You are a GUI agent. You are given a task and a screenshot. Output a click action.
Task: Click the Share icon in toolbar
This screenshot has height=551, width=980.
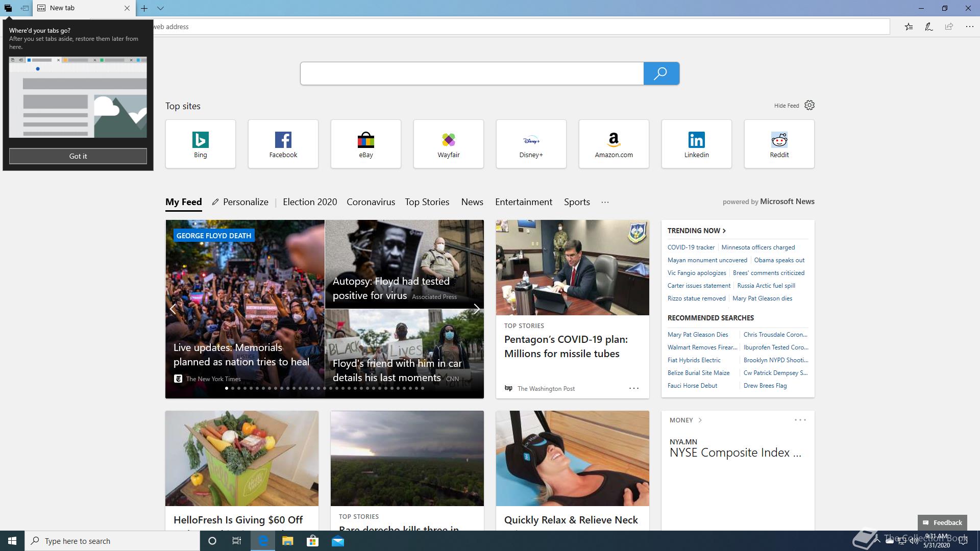[x=949, y=27]
